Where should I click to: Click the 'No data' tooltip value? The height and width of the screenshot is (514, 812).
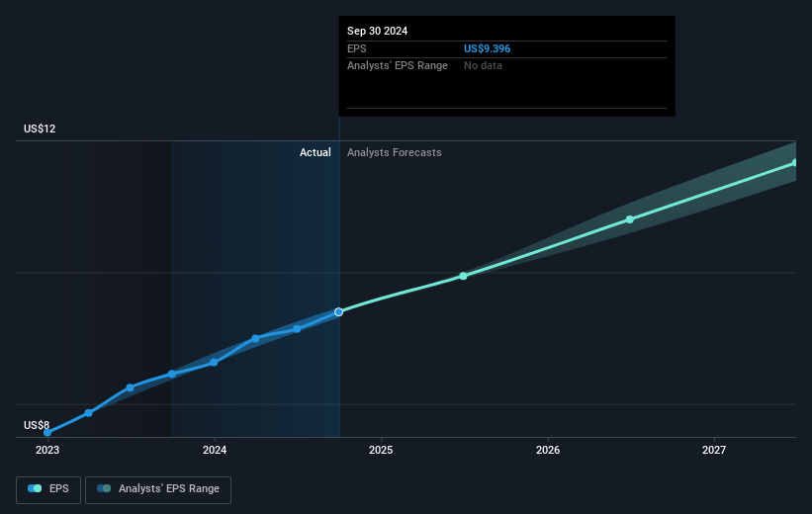(483, 66)
